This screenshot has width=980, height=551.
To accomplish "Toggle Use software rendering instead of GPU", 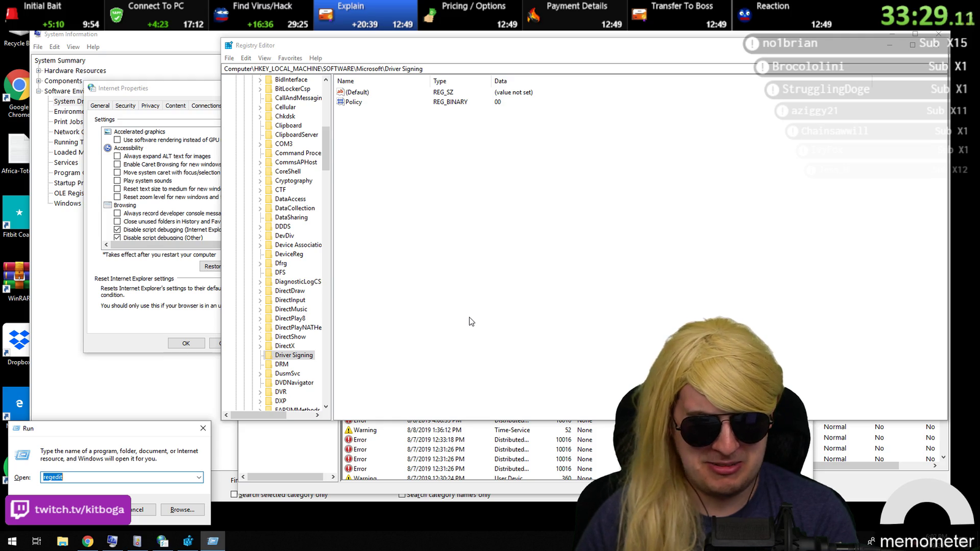I will coord(118,140).
